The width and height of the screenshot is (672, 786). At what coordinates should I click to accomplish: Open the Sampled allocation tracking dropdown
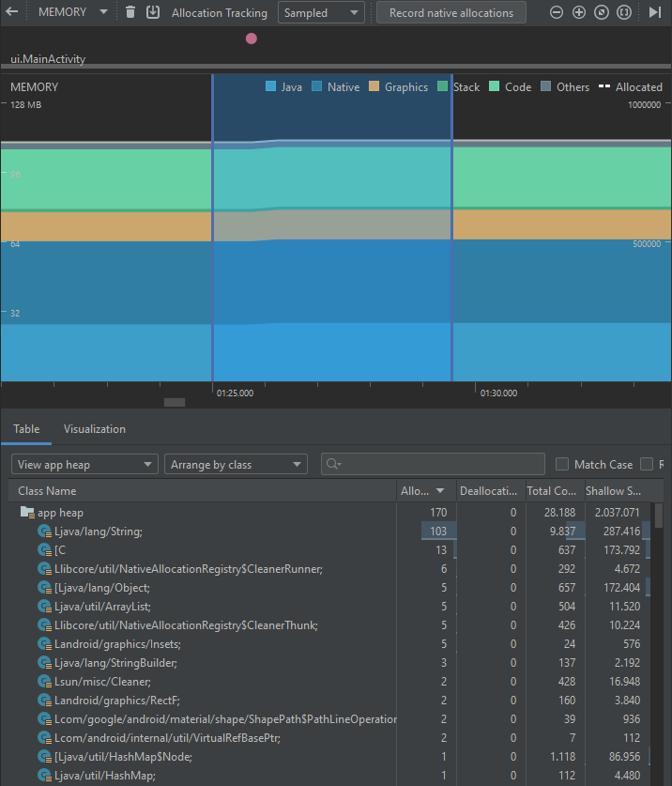(321, 12)
